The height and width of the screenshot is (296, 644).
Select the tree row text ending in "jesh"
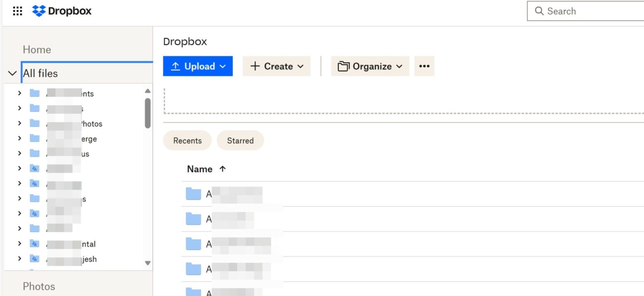pos(71,259)
